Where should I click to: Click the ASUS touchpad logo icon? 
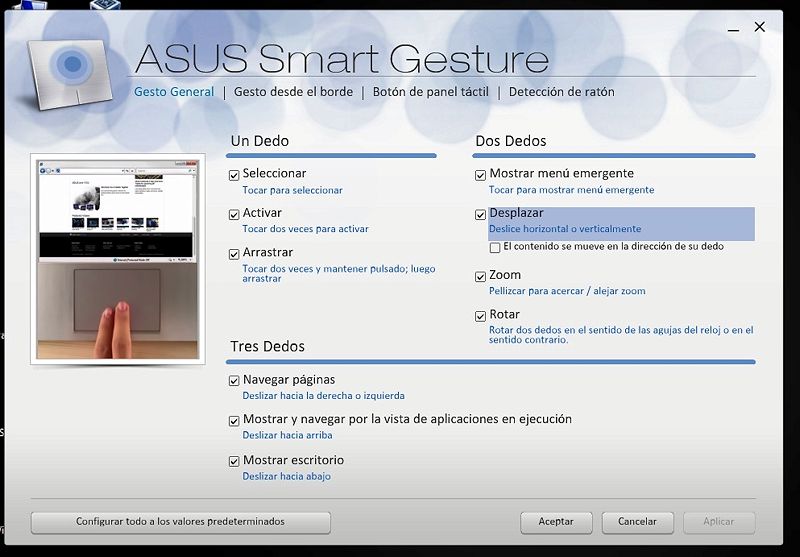(x=70, y=73)
